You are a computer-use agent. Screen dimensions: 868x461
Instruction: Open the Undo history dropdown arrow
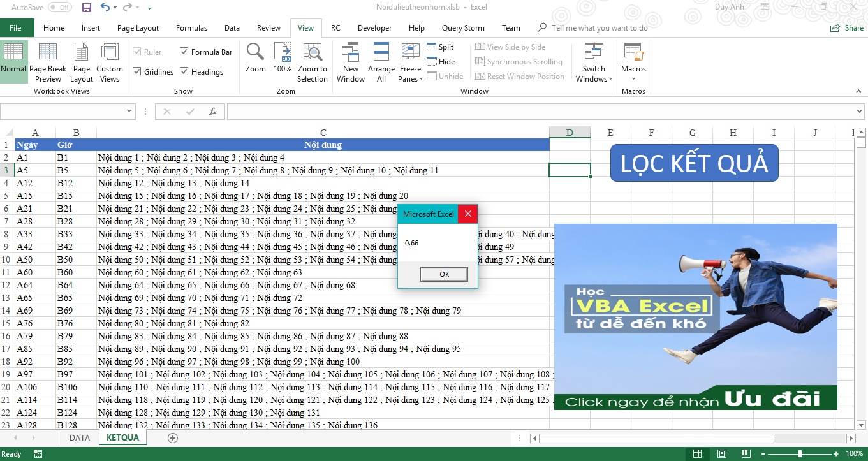coord(115,8)
